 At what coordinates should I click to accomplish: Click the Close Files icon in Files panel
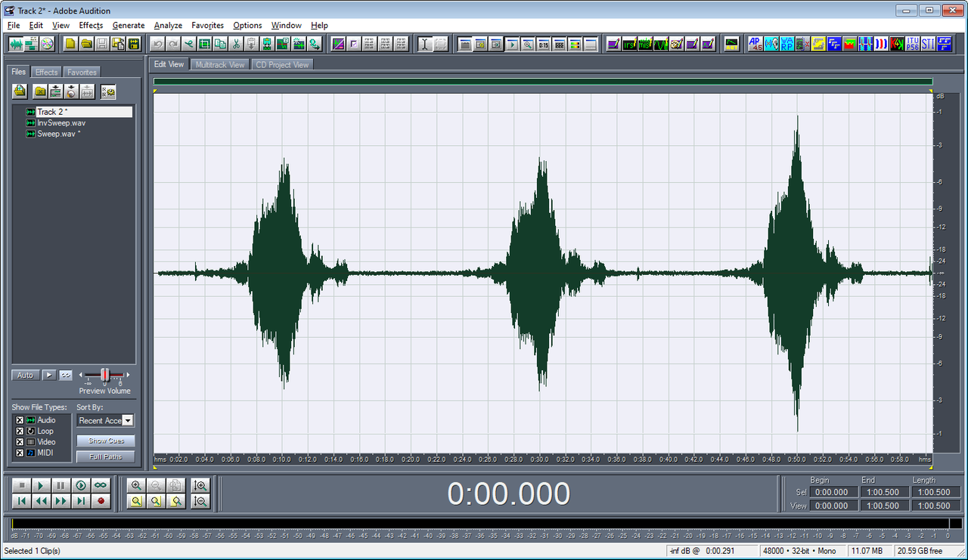[x=40, y=91]
